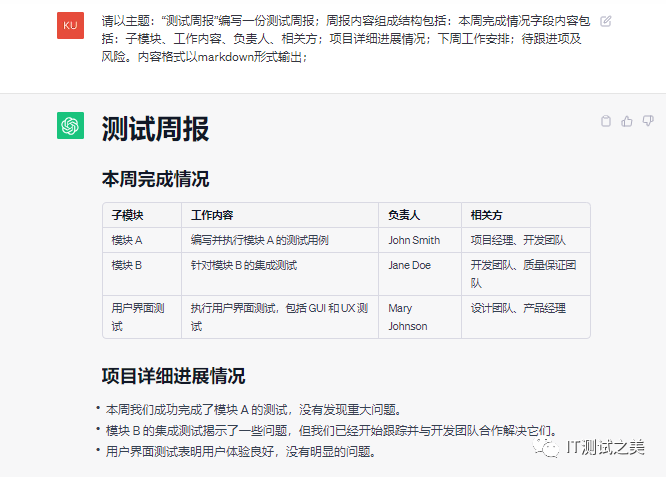
Task: Click the 测试周报 main heading
Action: click(155, 129)
